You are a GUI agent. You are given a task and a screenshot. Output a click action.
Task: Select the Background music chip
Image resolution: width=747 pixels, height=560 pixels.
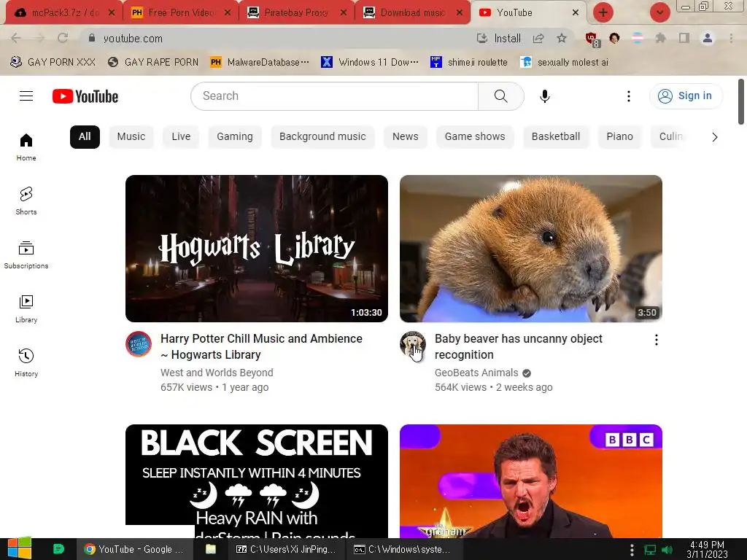click(322, 136)
